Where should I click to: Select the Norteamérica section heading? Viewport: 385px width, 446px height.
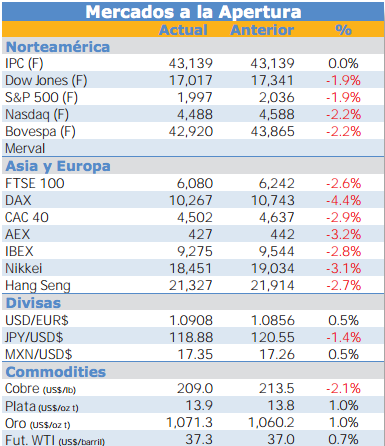coord(58,47)
